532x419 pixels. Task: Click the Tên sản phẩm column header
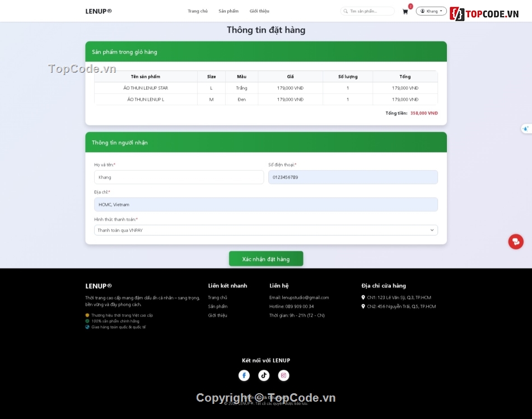(146, 77)
